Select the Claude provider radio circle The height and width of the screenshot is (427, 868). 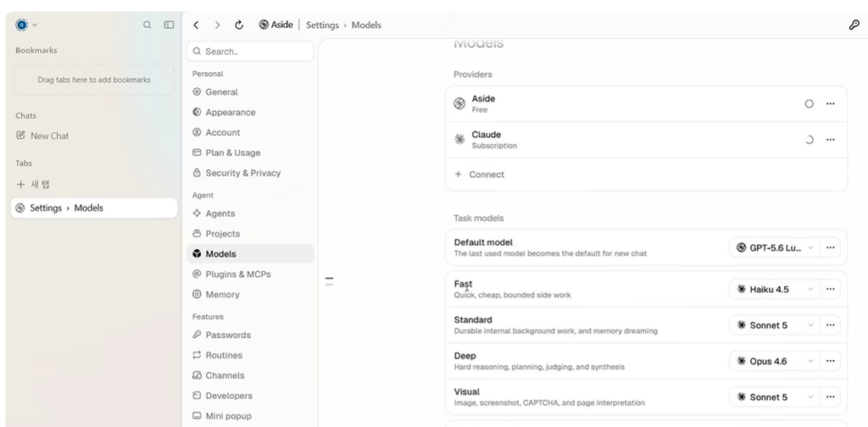[x=810, y=140]
